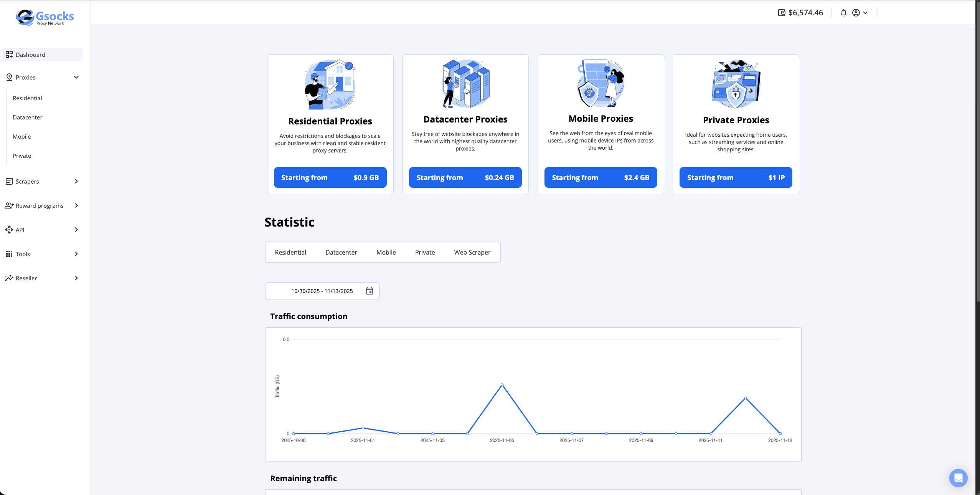Screen dimensions: 980x495
Task: Click the date range input field
Action: [322, 291]
